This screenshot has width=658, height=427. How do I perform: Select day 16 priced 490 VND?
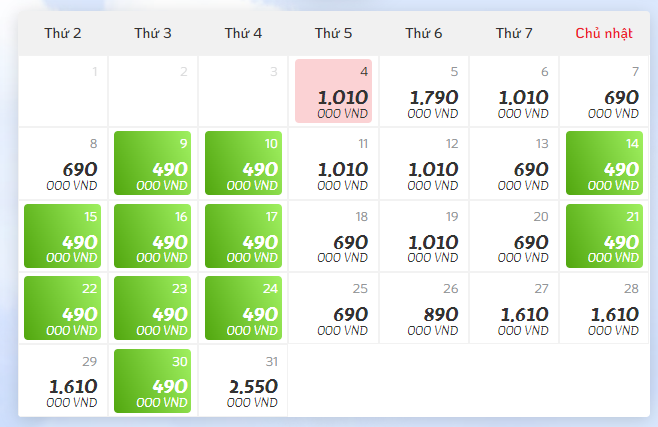click(x=153, y=235)
